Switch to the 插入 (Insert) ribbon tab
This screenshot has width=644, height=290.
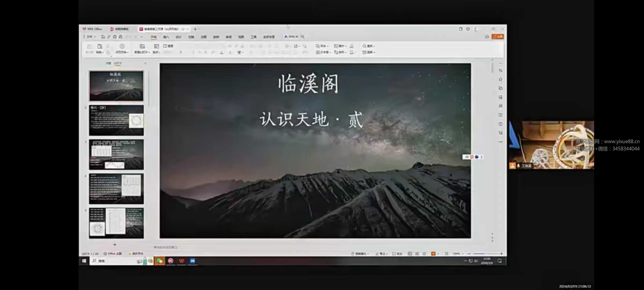(x=166, y=37)
